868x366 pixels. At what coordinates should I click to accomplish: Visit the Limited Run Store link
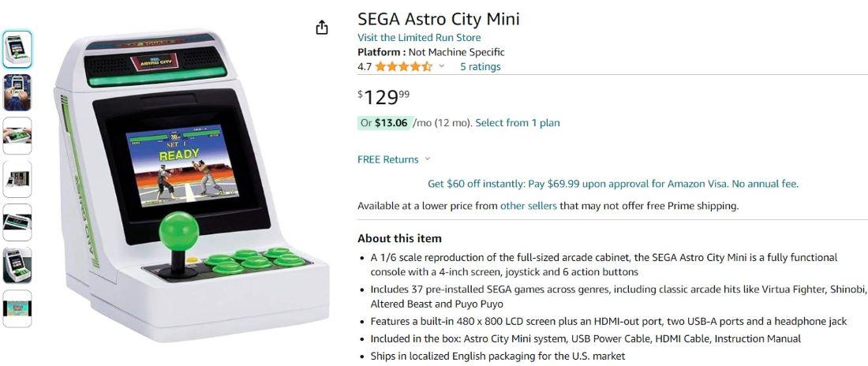pos(419,38)
